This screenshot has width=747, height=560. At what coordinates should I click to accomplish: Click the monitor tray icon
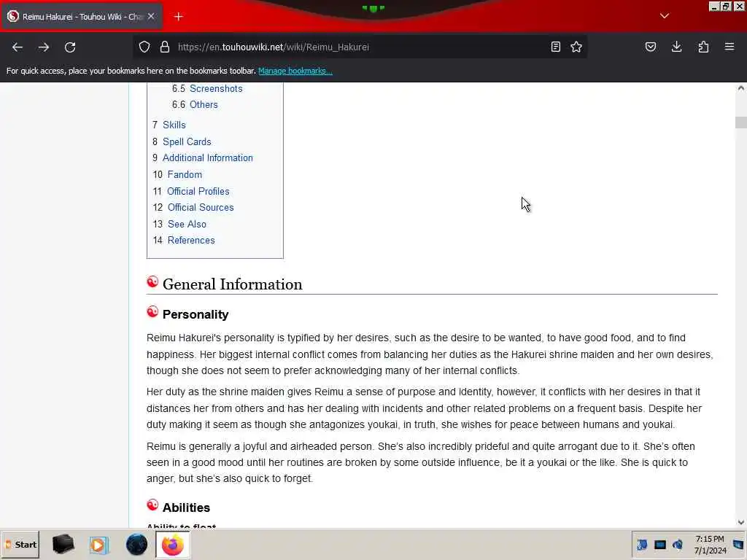click(659, 545)
